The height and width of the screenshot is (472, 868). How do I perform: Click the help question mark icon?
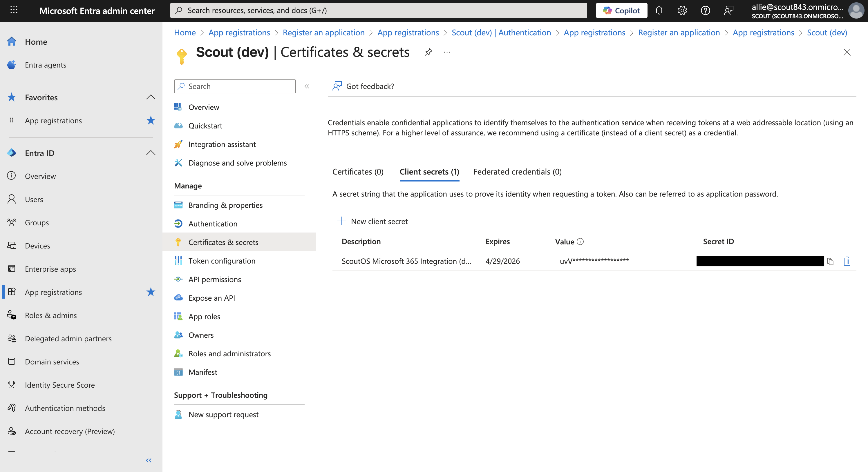(705, 10)
